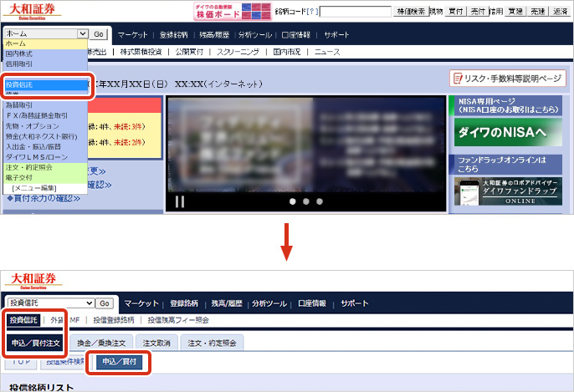Switch to 注文・約定照会 tab in lower screenshot
Screen dimensions: 574x392
tap(212, 343)
